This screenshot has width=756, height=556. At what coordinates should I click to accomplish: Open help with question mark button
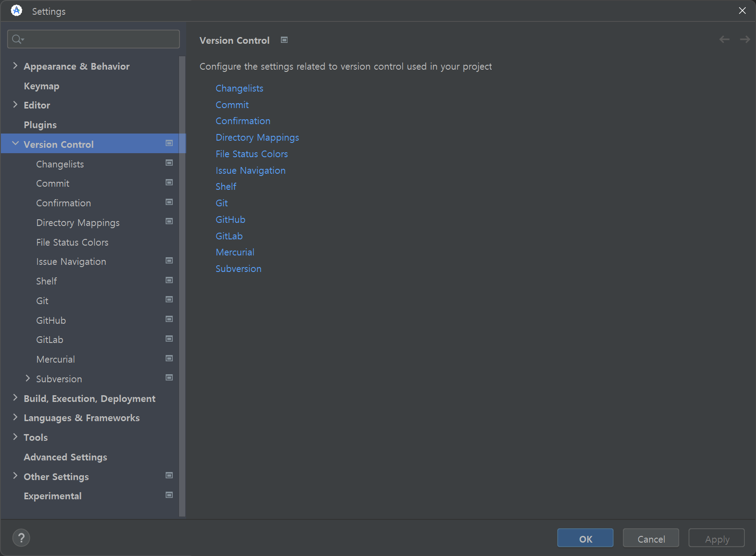tap(21, 538)
